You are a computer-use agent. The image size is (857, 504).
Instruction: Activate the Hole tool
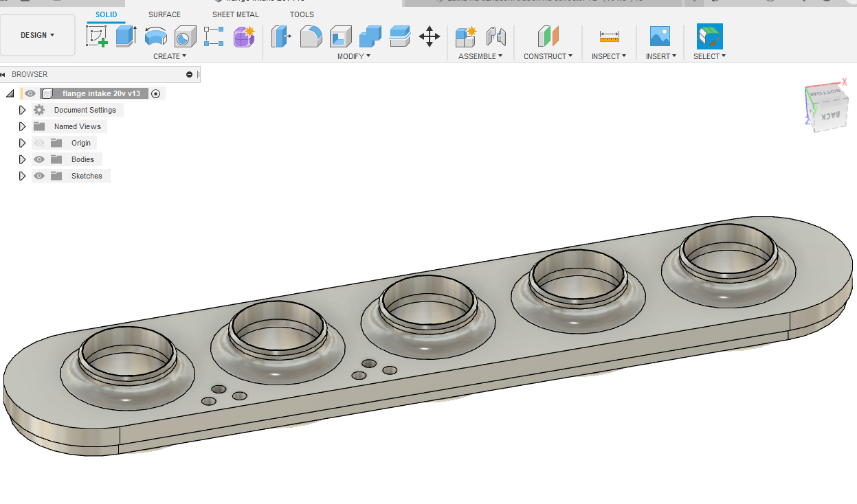point(185,36)
